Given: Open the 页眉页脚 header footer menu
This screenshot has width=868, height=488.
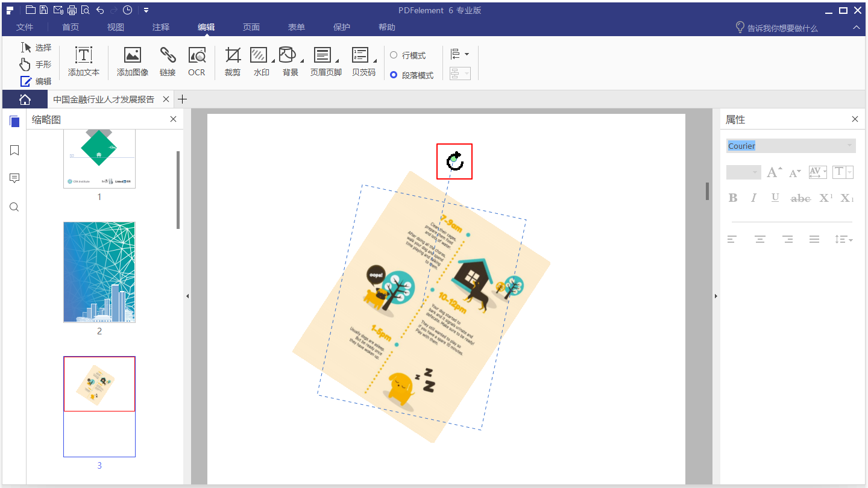Looking at the screenshot, I should pyautogui.click(x=325, y=62).
